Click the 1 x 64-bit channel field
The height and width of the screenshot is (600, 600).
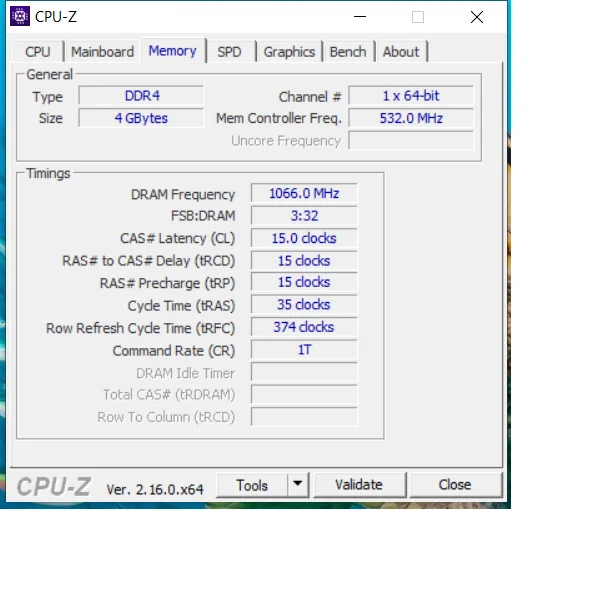click(411, 96)
